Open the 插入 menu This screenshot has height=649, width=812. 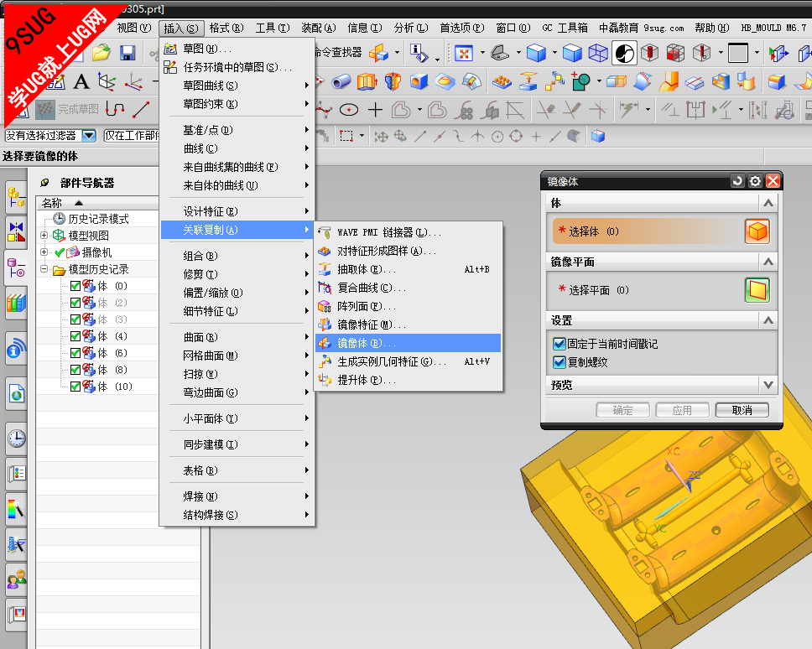point(181,29)
